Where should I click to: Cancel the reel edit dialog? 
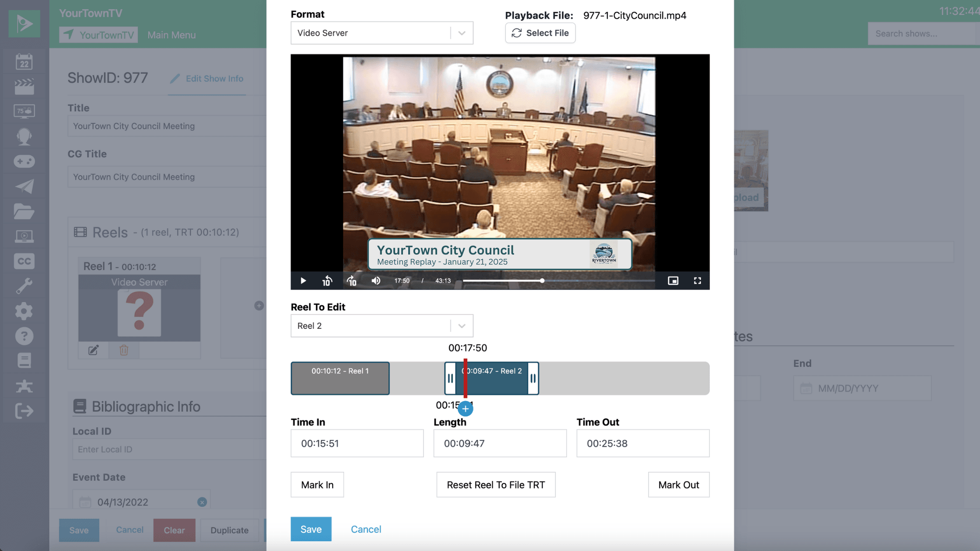coord(366,529)
